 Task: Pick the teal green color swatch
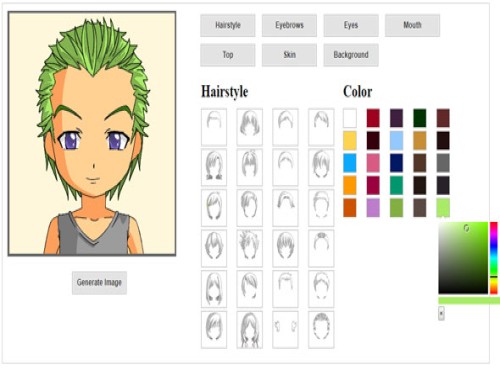click(x=396, y=185)
